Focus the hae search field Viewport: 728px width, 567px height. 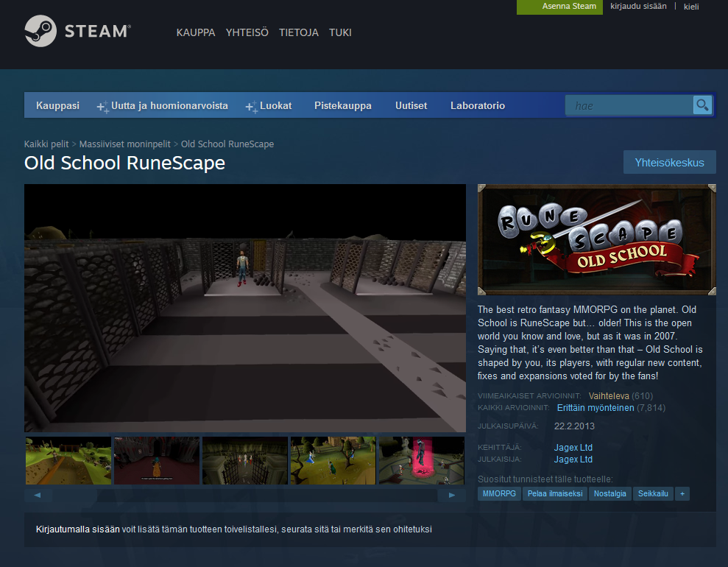tap(629, 105)
